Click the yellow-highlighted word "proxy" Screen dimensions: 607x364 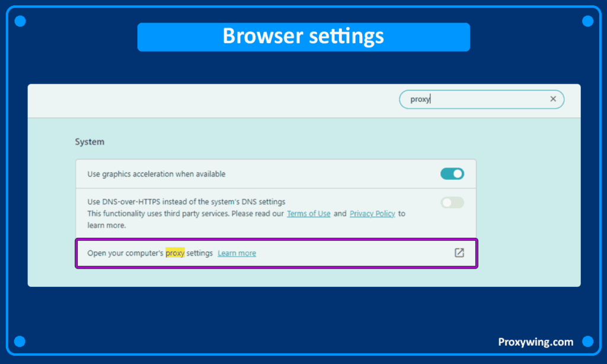click(x=175, y=253)
